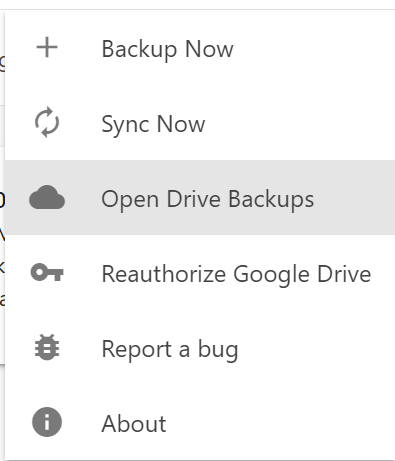The height and width of the screenshot is (461, 395).
Task: Choose Report a bug entry
Action: click(200, 347)
